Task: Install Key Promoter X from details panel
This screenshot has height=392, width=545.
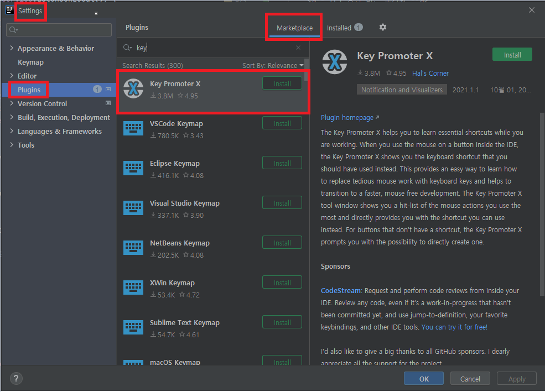Action: [512, 55]
